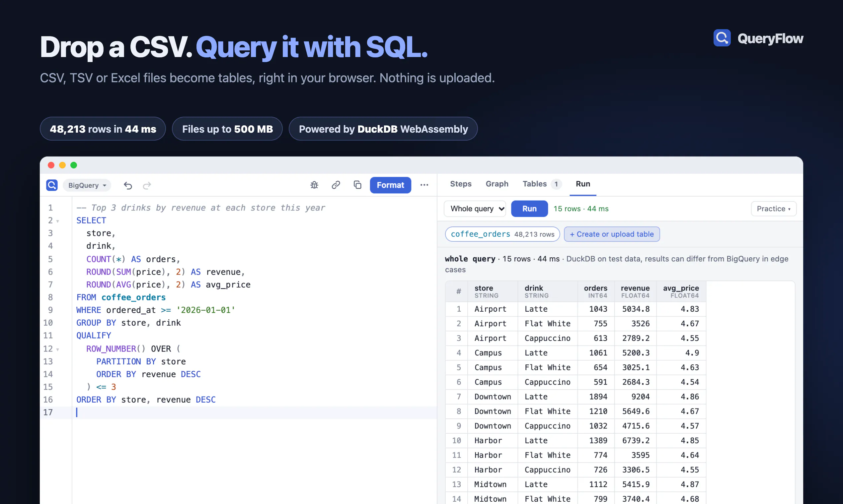Click the red close window dot
The width and height of the screenshot is (843, 504).
[x=51, y=165]
